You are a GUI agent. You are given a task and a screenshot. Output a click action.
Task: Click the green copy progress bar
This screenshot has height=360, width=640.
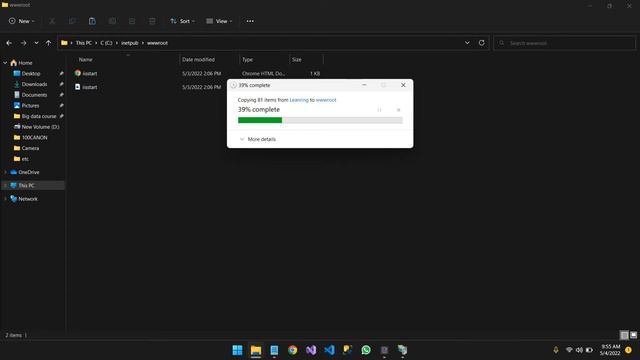(320, 120)
